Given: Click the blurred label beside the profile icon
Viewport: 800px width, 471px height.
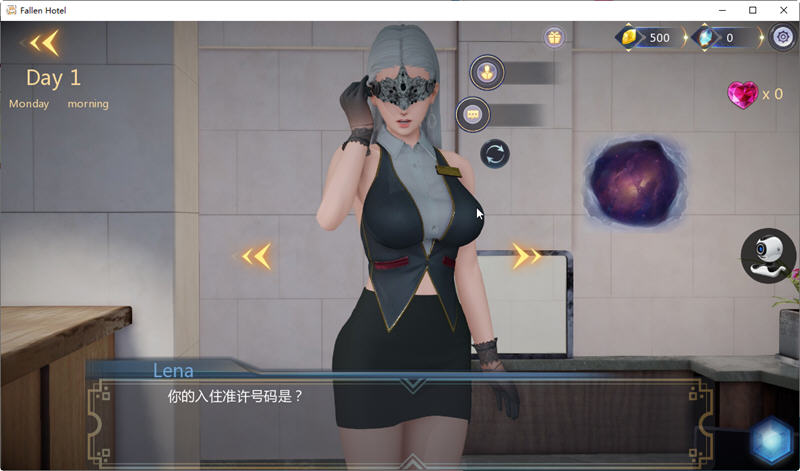Looking at the screenshot, I should (531, 73).
